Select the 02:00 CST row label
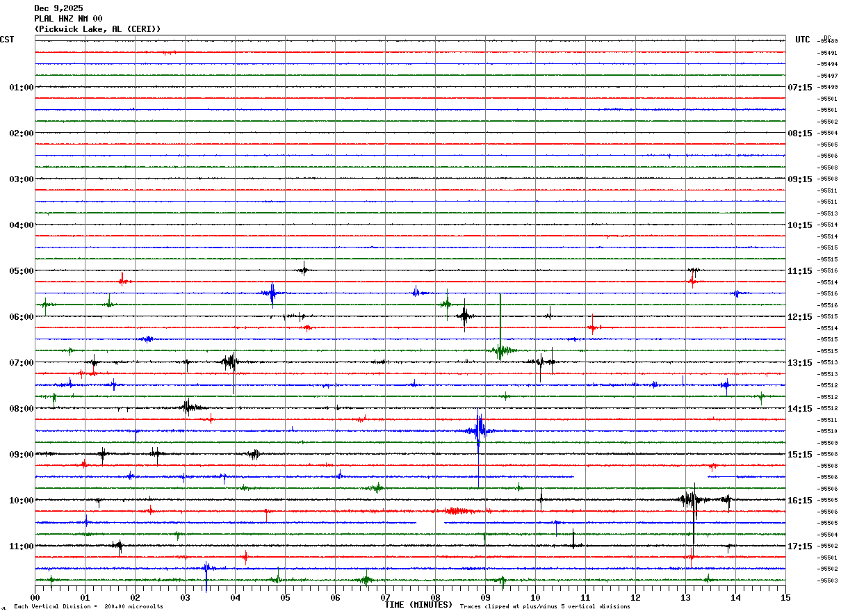 [x=22, y=133]
